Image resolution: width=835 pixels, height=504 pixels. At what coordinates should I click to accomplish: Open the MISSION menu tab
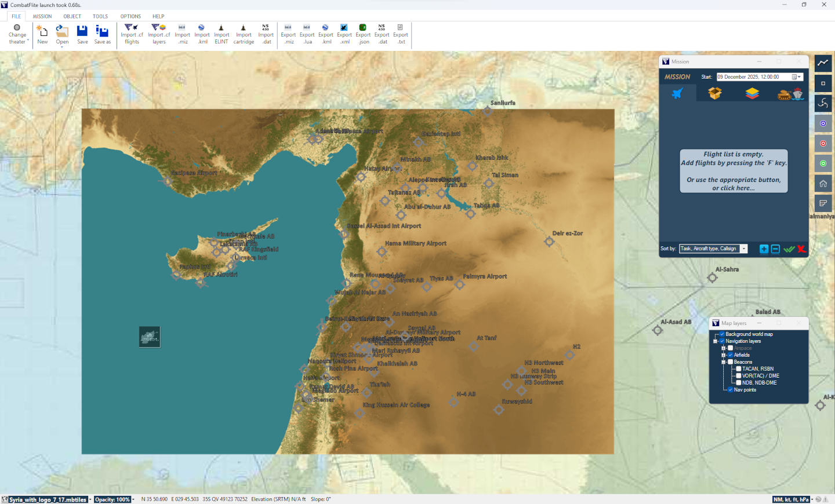42,16
